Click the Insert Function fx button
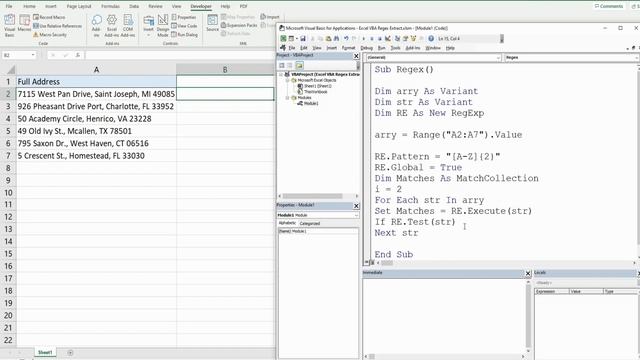Viewport: 640px width, 360px height. [78, 55]
